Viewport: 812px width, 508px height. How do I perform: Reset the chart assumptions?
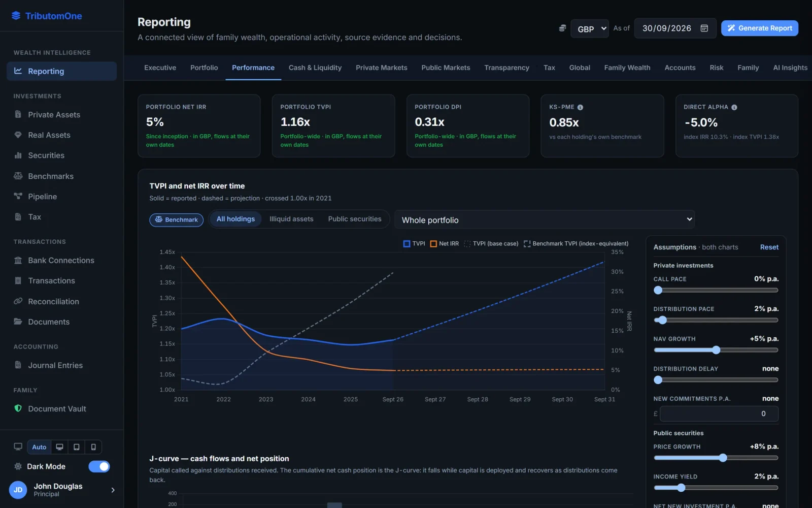769,247
